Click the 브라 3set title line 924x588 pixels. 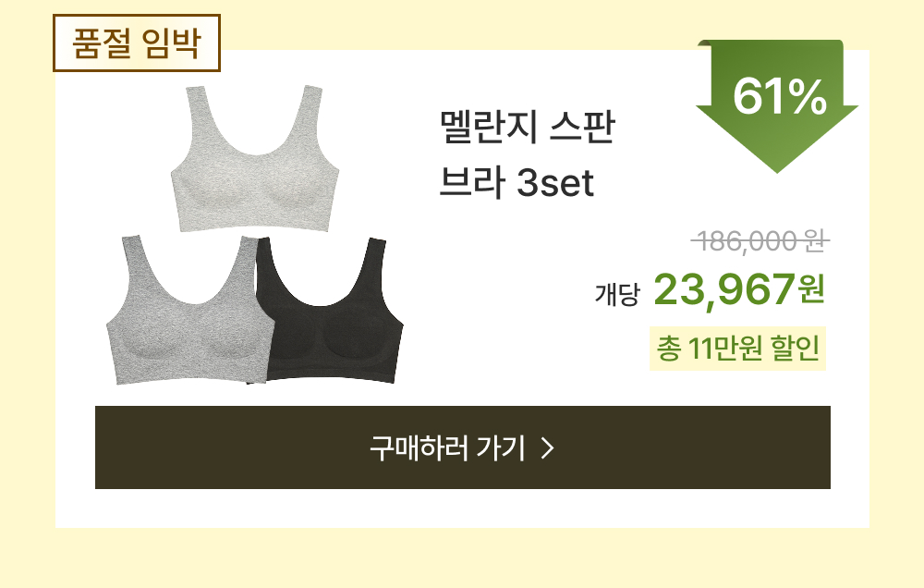[517, 182]
